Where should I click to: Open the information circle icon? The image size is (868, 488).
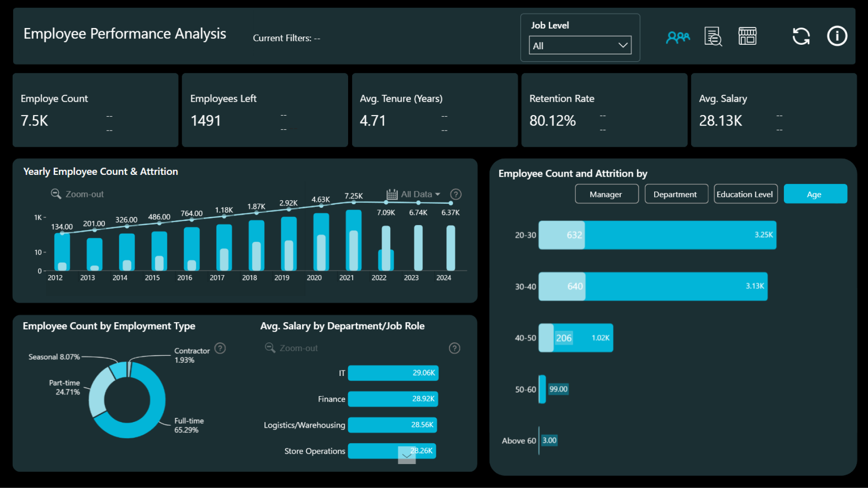pyautogui.click(x=837, y=36)
